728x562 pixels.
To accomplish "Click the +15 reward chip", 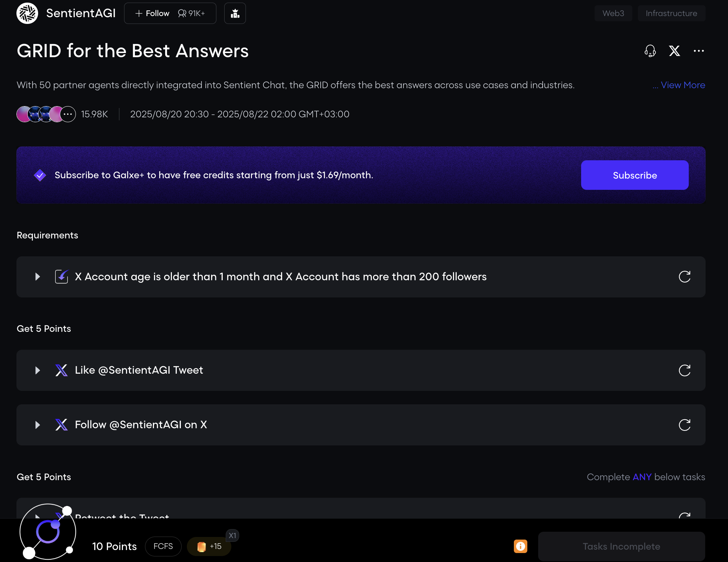I will pos(209,546).
